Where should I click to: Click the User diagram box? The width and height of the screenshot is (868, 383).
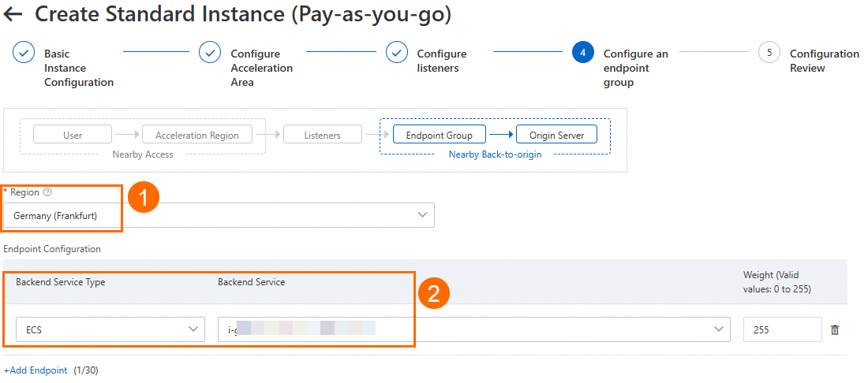73,135
